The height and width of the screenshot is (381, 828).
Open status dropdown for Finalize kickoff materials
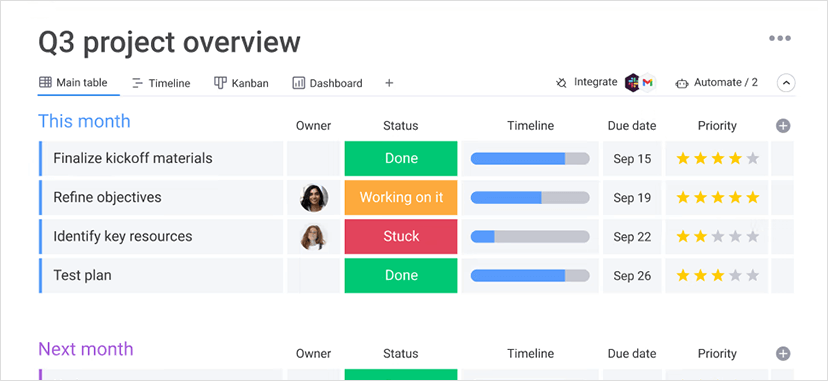point(401,158)
